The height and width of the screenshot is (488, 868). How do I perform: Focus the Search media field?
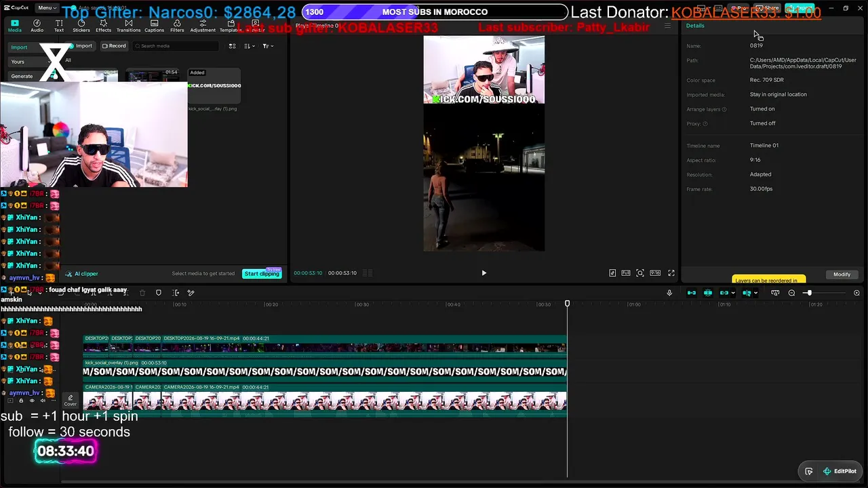pos(176,46)
